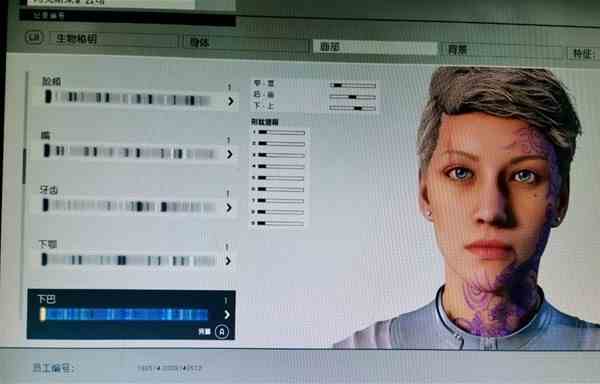Expand the 脸颊 options with its chevron
The height and width of the screenshot is (384, 600).
coord(230,101)
